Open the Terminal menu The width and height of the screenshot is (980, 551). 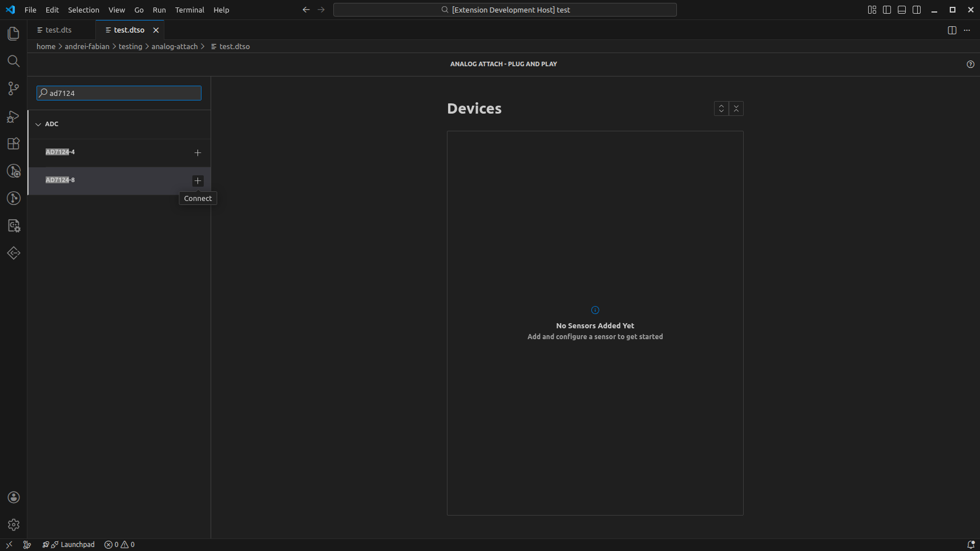189,10
